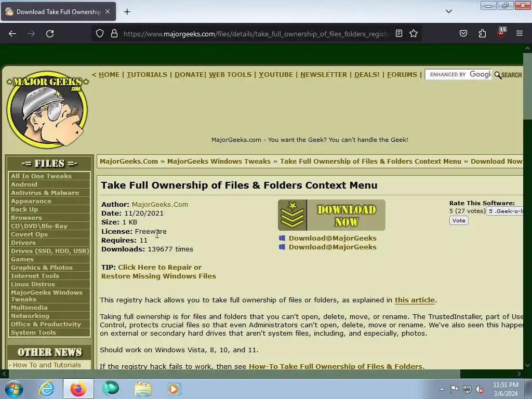Select Antivirus & Malware category
Screen dimensions: 532x399
pyautogui.click(x=49, y=193)
